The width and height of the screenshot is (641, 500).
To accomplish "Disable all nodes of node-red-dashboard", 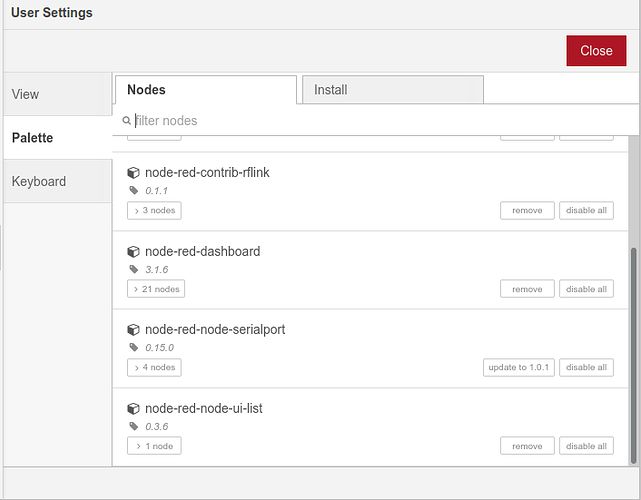I will coord(586,289).
